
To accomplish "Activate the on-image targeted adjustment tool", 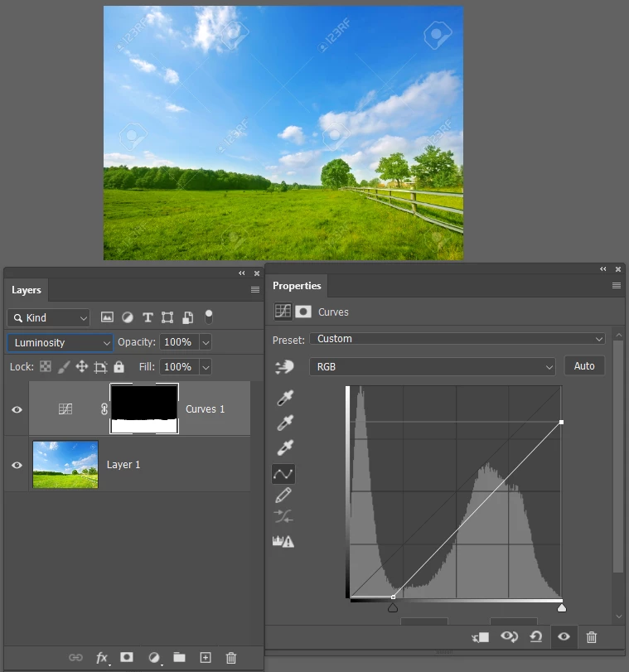I will coord(284,367).
